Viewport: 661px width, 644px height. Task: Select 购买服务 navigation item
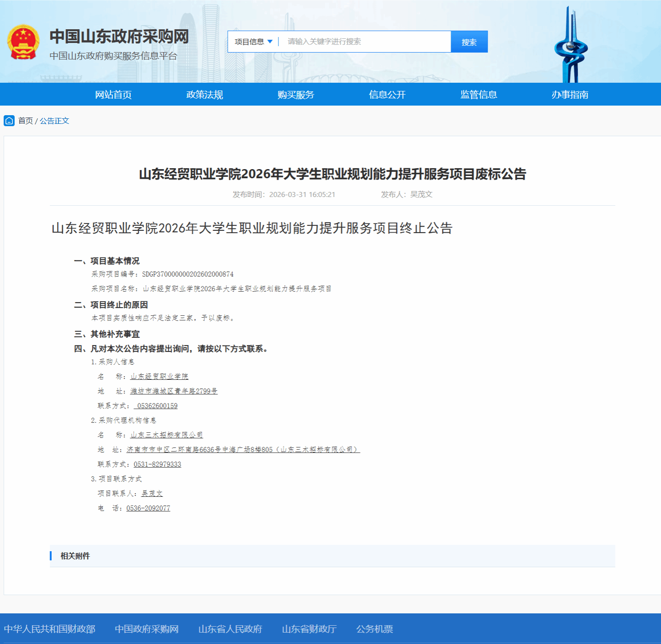[296, 95]
